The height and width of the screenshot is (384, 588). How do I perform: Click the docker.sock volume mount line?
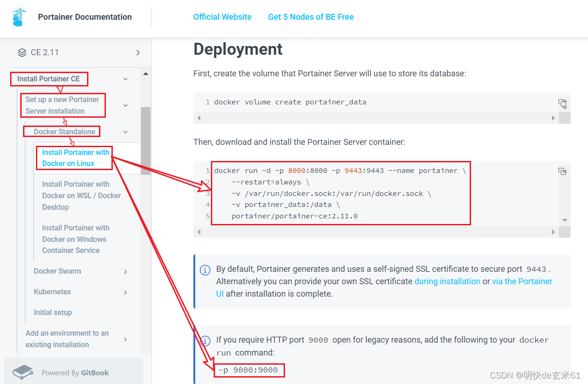(332, 194)
